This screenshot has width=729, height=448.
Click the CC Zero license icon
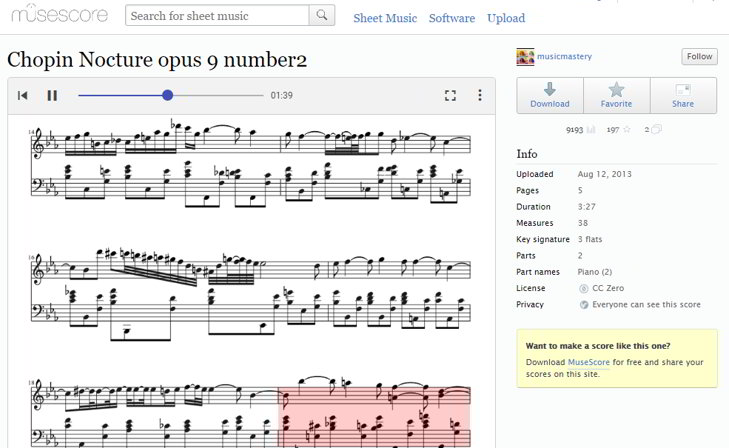click(583, 289)
